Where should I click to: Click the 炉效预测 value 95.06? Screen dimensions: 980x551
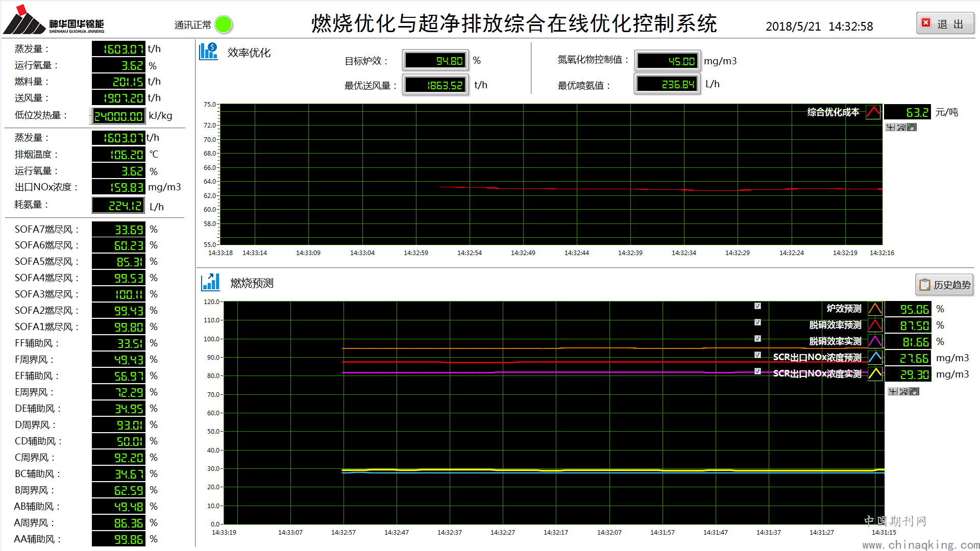[908, 309]
